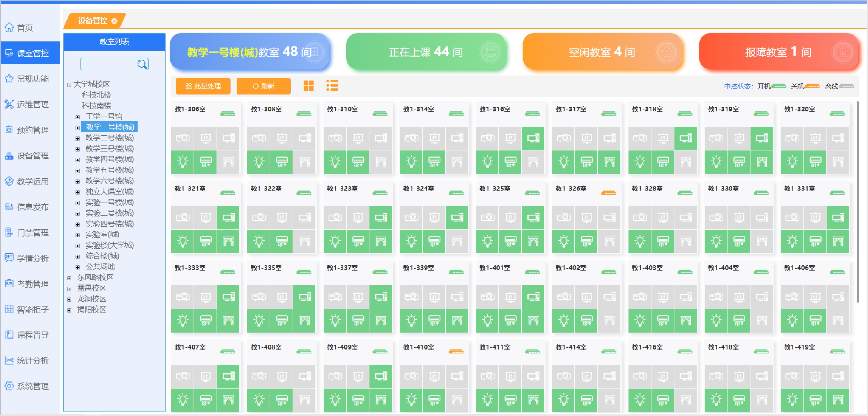Expand the 公共场地 tree node

[x=77, y=267]
